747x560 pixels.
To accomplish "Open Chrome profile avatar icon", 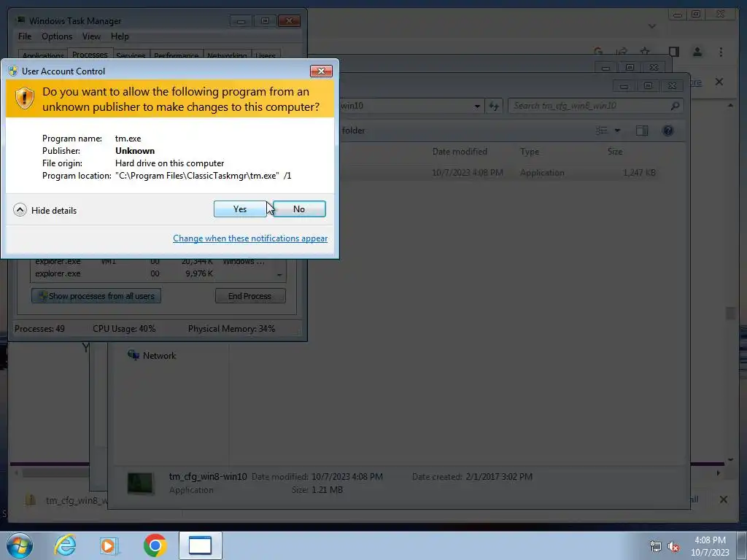I will (697, 52).
